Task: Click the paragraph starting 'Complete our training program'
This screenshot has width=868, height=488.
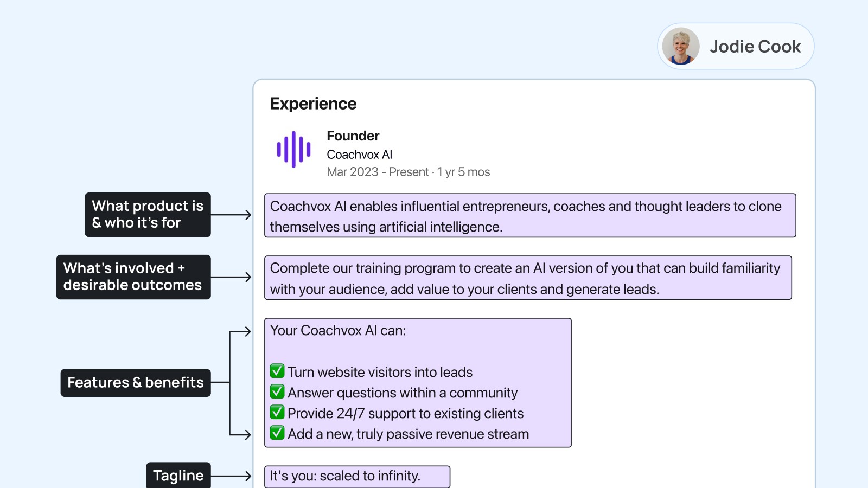Action: tap(528, 278)
